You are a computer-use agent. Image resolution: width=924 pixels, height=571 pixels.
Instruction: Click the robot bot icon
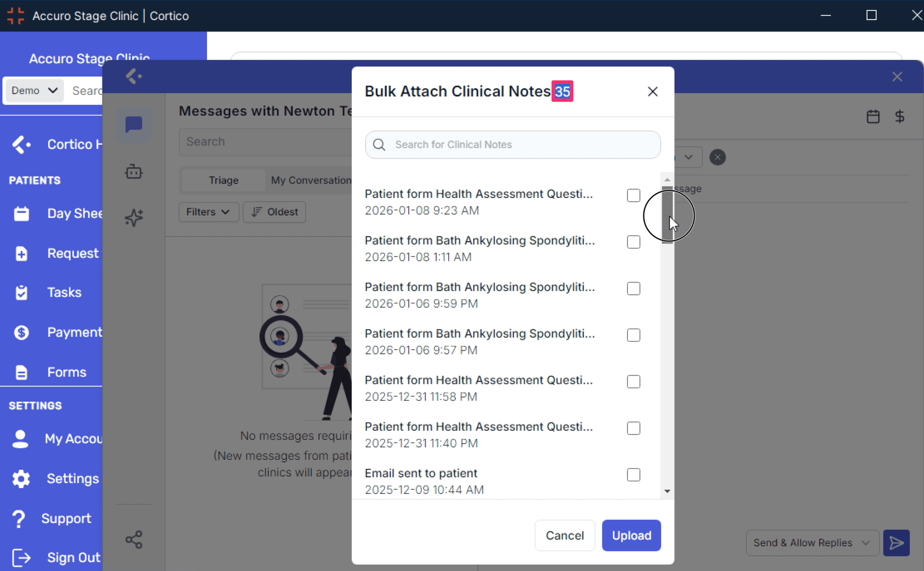tap(134, 172)
